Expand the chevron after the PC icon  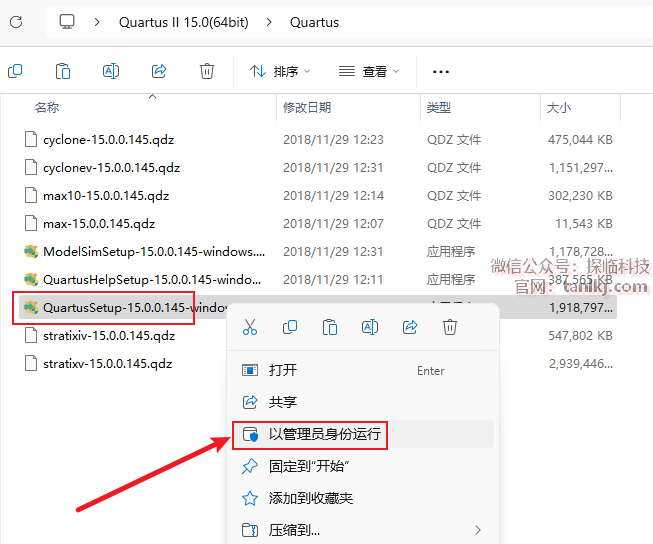pos(97,22)
